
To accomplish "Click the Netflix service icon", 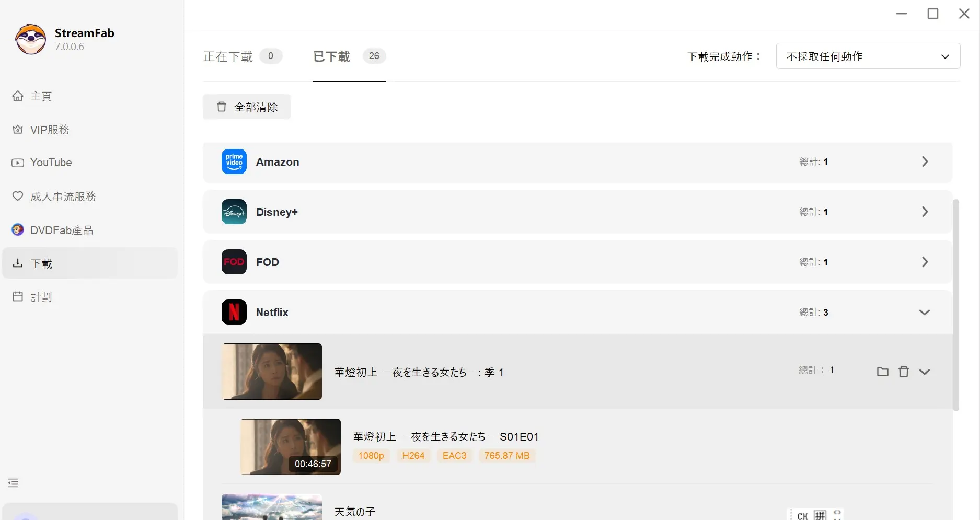I will tap(234, 312).
